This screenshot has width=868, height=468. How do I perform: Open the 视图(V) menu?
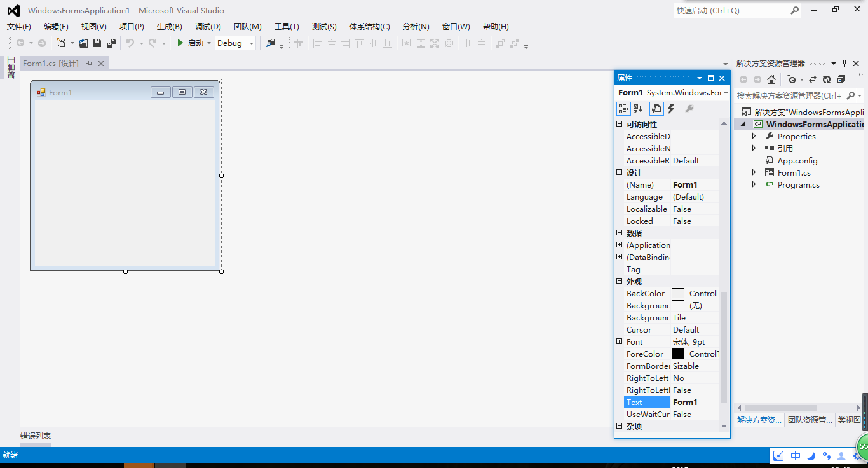point(93,27)
